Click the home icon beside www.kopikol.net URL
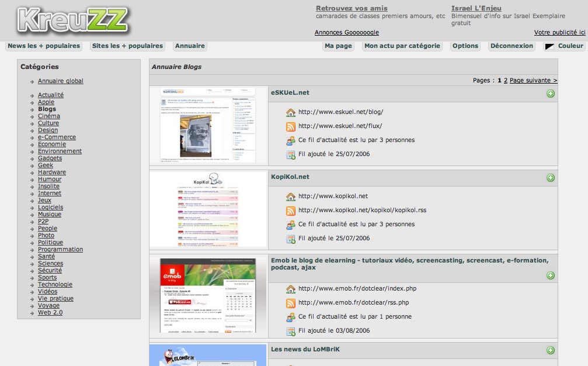Image resolution: width=588 pixels, height=366 pixels. tap(291, 196)
